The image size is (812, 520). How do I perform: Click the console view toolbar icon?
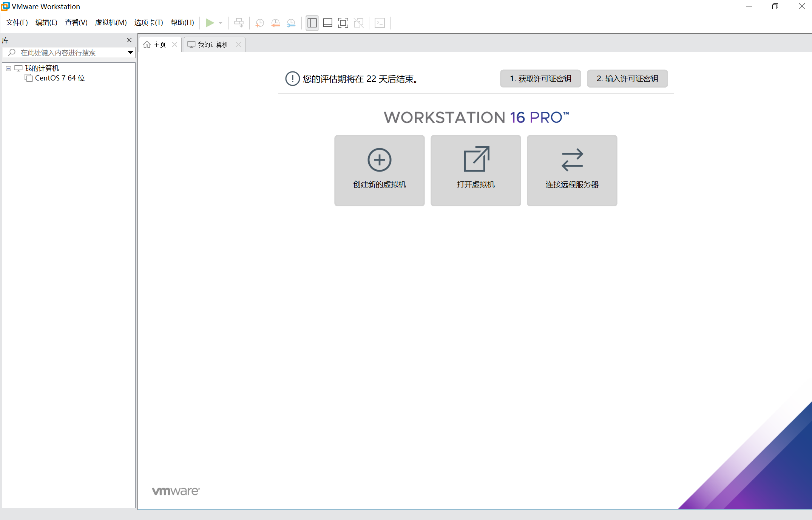[x=380, y=23]
